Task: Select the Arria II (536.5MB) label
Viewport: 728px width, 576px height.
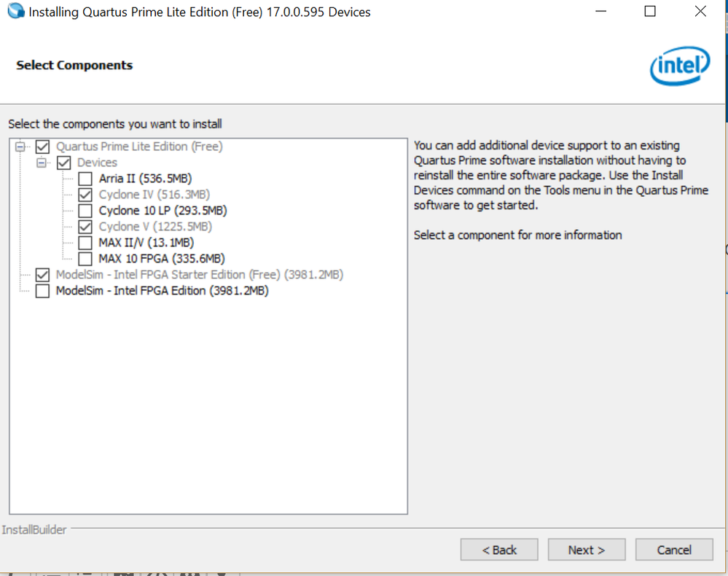Action: pyautogui.click(x=145, y=179)
